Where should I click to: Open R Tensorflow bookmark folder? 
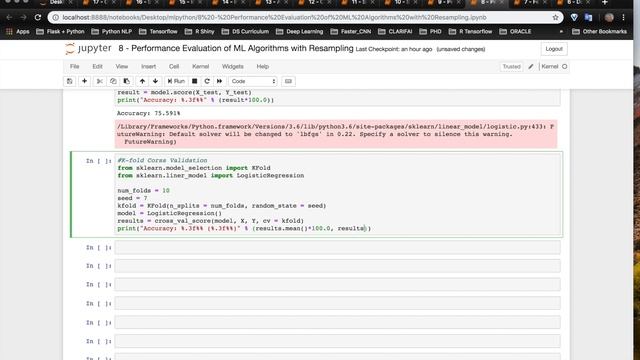point(471,31)
